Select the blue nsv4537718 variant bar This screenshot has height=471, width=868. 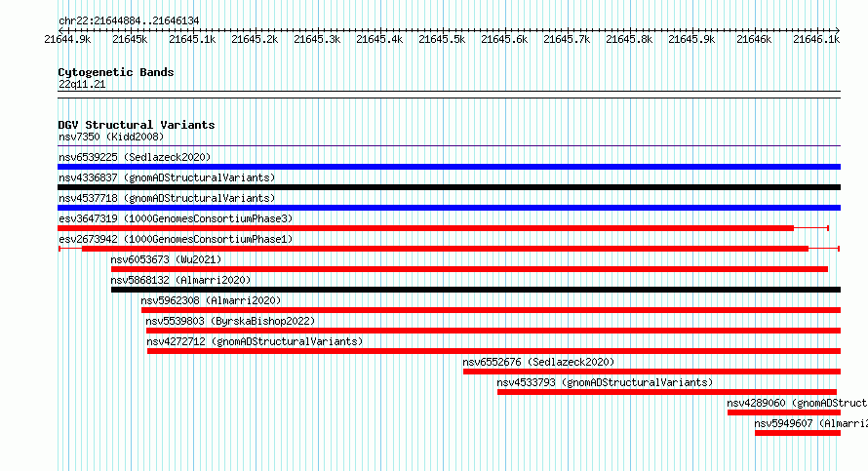tap(449, 208)
